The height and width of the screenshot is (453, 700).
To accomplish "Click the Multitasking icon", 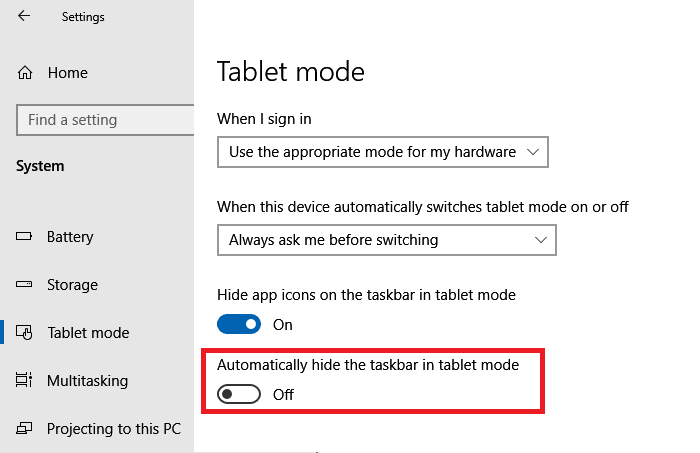I will pyautogui.click(x=24, y=380).
